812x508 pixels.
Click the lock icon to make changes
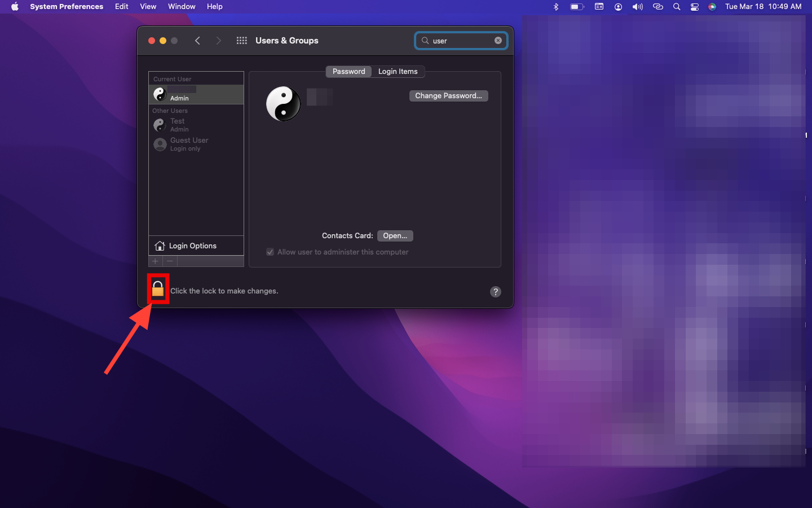[158, 289]
